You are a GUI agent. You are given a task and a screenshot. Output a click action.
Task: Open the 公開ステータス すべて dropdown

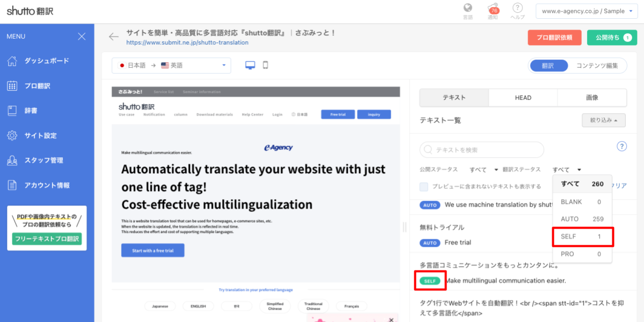click(484, 170)
